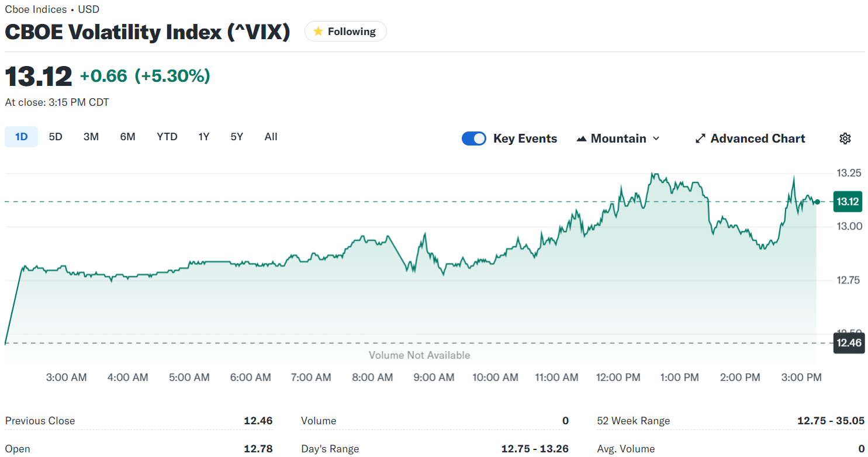Click the star icon in Following button
This screenshot has height=457, width=868.
click(318, 32)
